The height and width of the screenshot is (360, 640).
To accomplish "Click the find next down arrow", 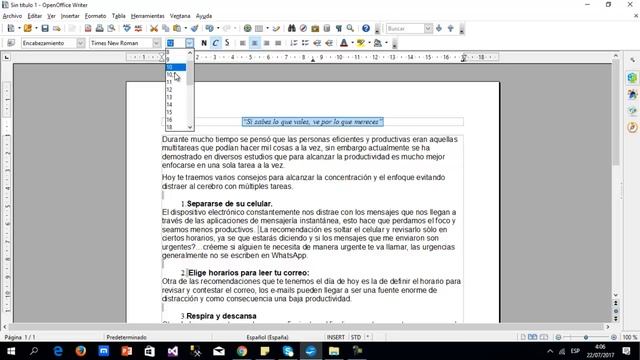I will point(439,28).
